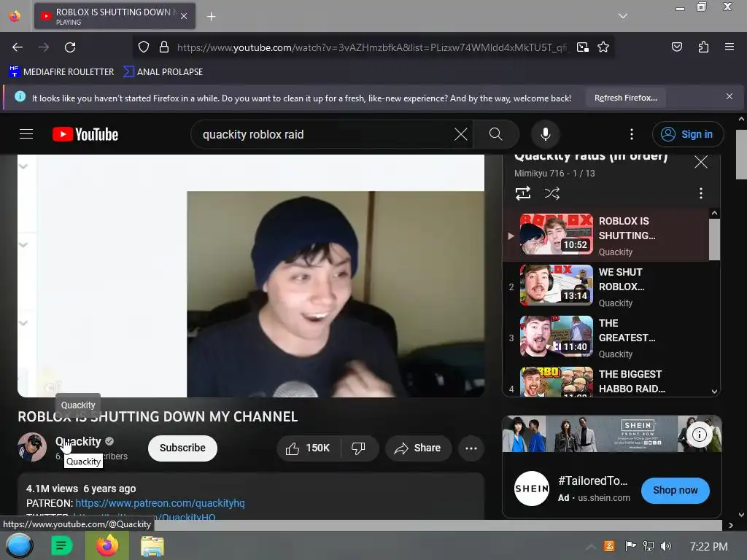Open the second bookmarks toolbar item

[163, 72]
